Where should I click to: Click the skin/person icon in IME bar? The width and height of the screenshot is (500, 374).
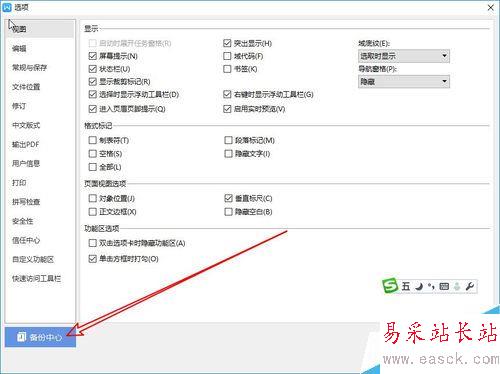(x=457, y=286)
